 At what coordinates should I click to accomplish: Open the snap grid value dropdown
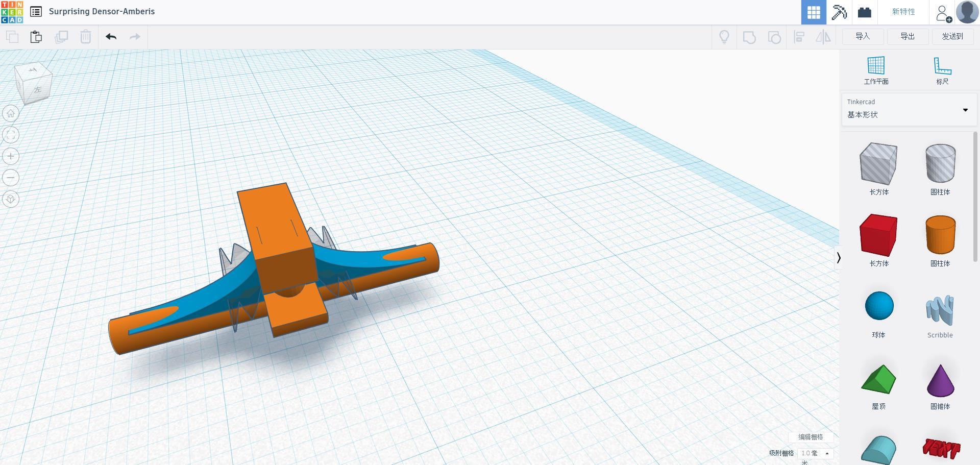pyautogui.click(x=815, y=453)
